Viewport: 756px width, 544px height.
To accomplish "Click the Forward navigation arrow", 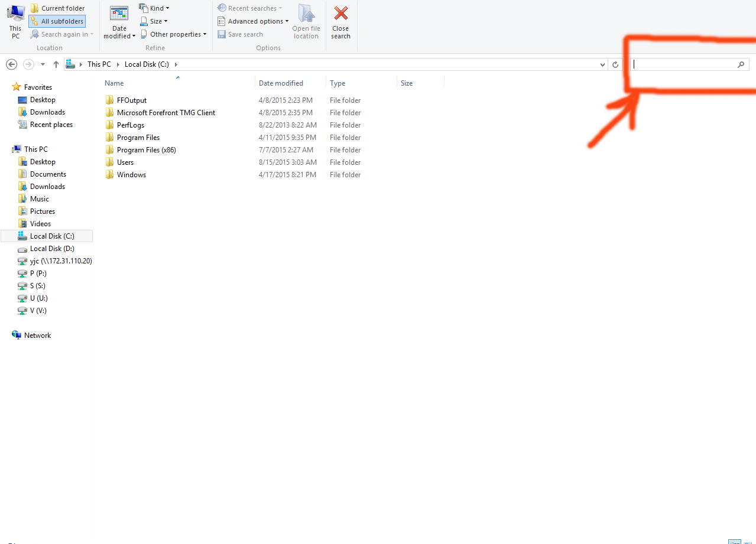I will tap(28, 64).
